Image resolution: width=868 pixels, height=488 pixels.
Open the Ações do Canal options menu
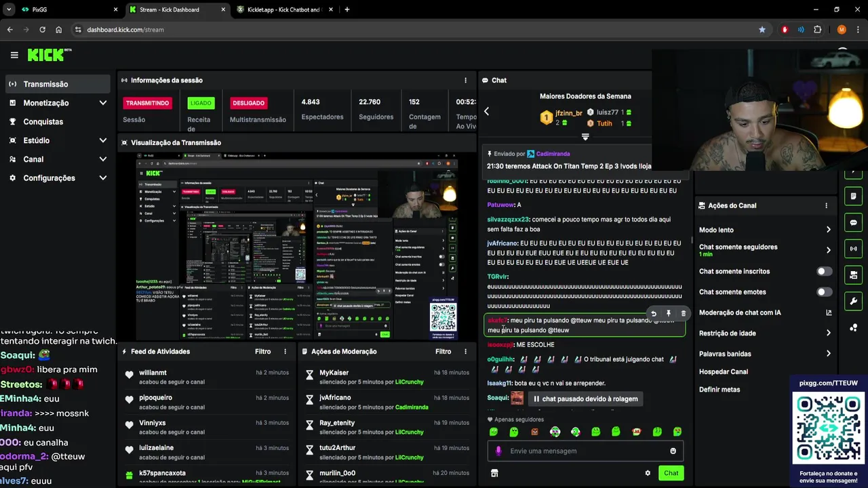tap(826, 205)
